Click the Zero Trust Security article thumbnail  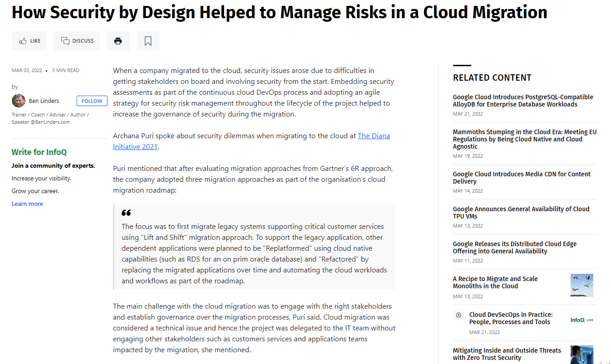[582, 354]
